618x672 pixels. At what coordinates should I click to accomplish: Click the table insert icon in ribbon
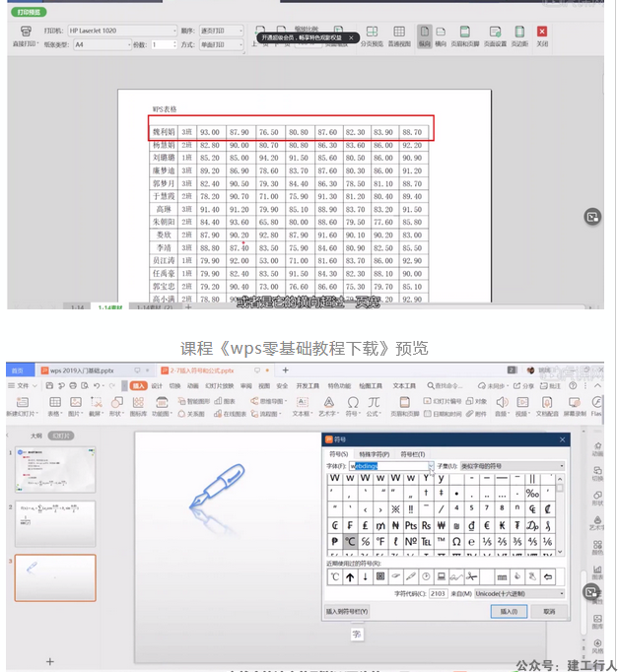[55, 402]
